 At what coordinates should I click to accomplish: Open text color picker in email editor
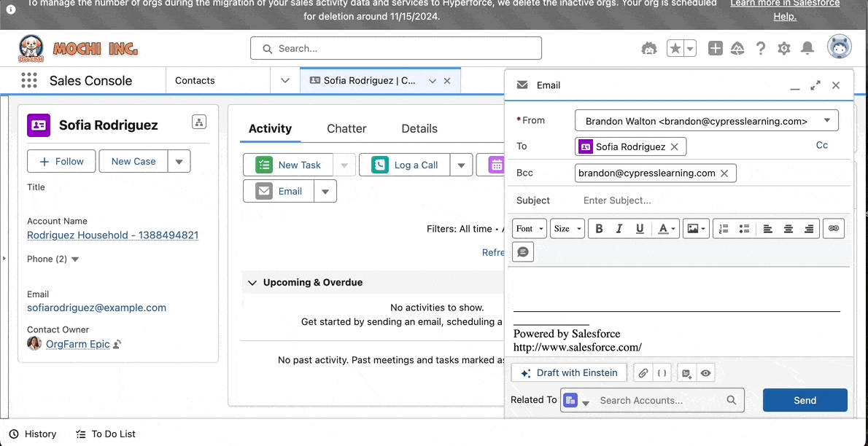(x=666, y=229)
